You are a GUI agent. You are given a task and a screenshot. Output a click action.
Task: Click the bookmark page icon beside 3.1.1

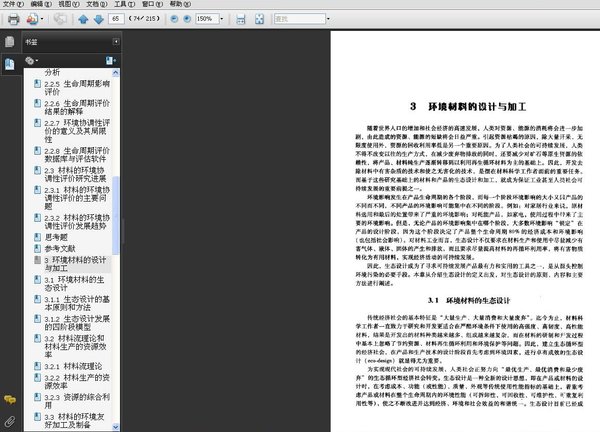(x=38, y=299)
